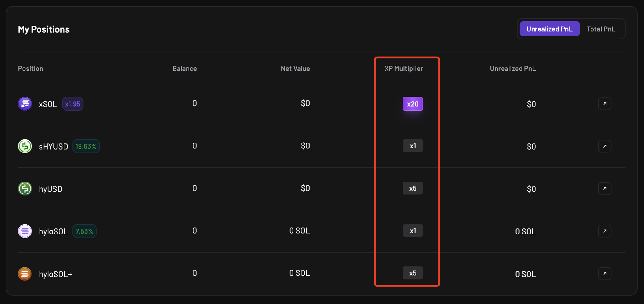Click the Net Value column header
644x304 pixels.
(x=295, y=69)
